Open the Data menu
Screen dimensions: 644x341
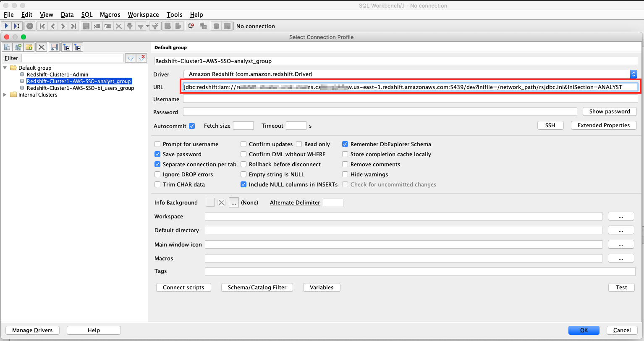(67, 15)
